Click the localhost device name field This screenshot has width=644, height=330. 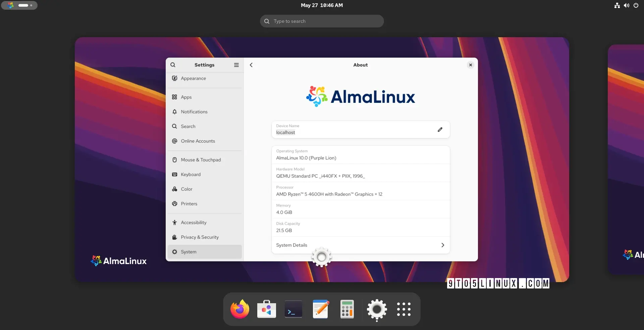361,130
